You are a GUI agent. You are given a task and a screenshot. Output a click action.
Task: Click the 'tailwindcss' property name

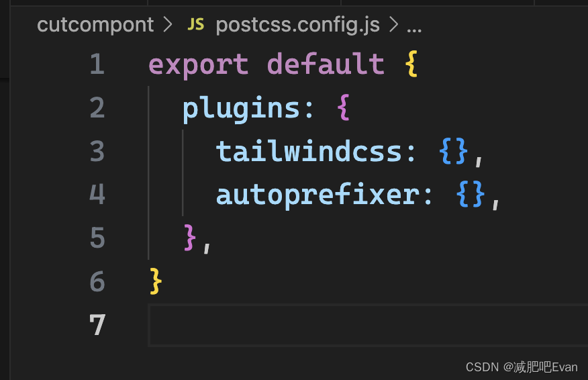pyautogui.click(x=309, y=151)
